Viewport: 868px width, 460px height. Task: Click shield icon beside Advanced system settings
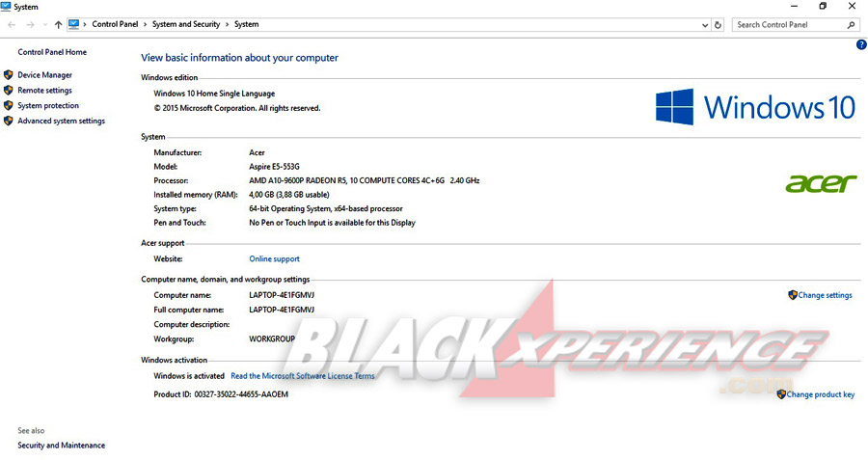(9, 121)
